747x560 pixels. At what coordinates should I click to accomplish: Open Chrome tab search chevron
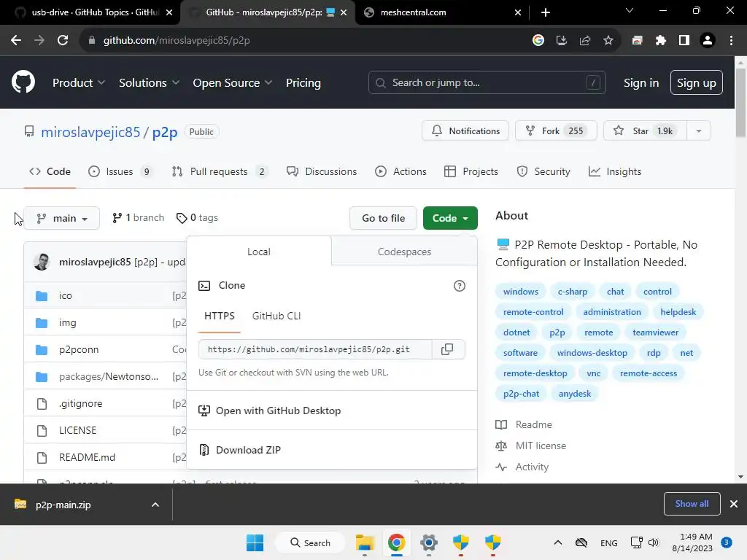630,10
